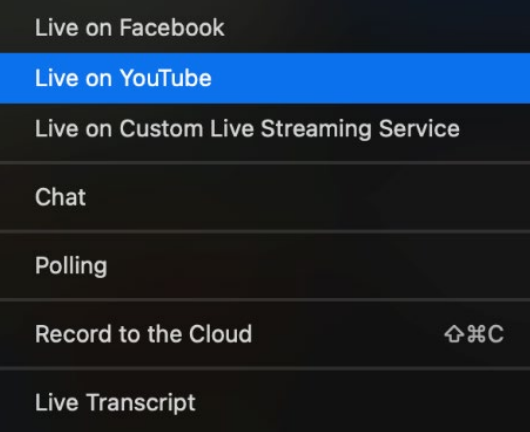Open Chat from the menu
Screen dimensions: 530x432
point(265,197)
